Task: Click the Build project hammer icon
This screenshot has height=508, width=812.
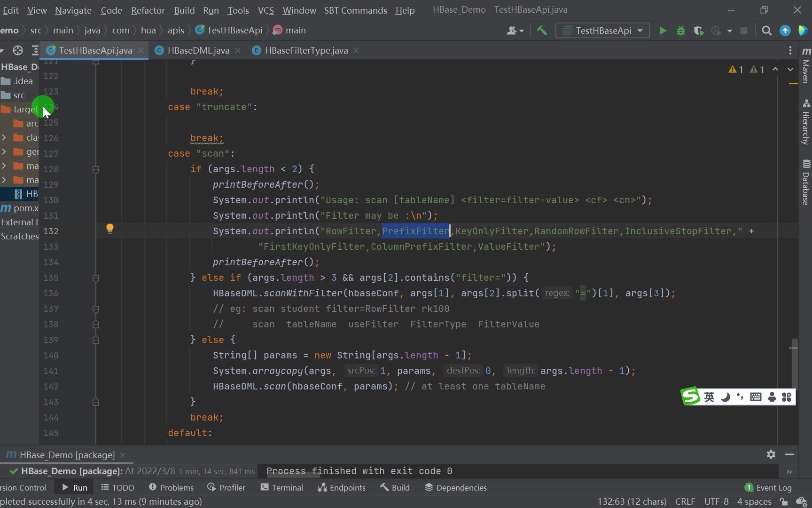Action: pos(542,31)
